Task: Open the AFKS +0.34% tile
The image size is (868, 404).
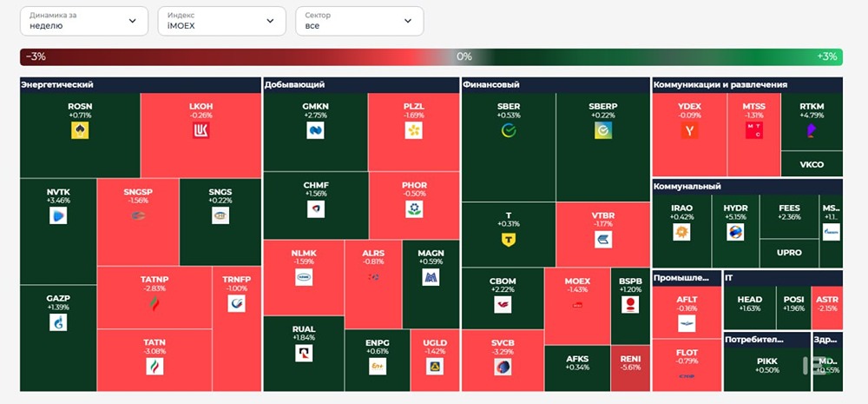Action: [x=577, y=368]
